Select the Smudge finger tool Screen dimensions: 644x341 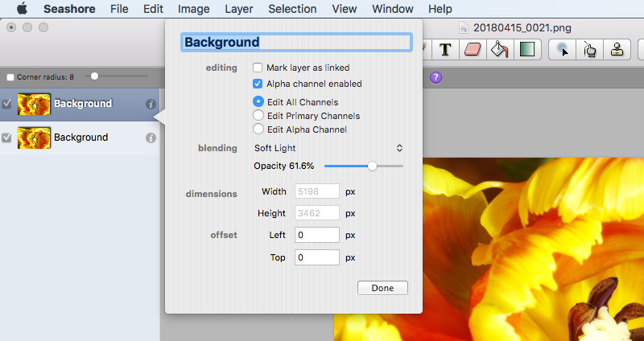[x=589, y=50]
